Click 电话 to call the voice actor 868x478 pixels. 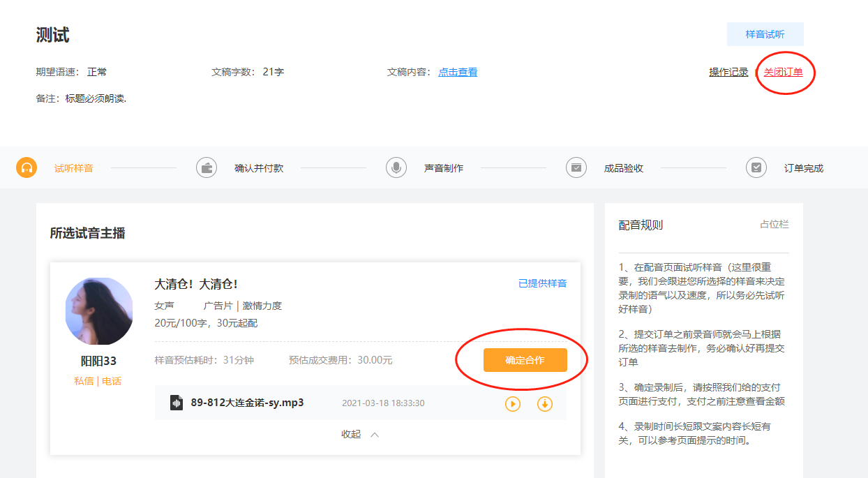point(112,381)
